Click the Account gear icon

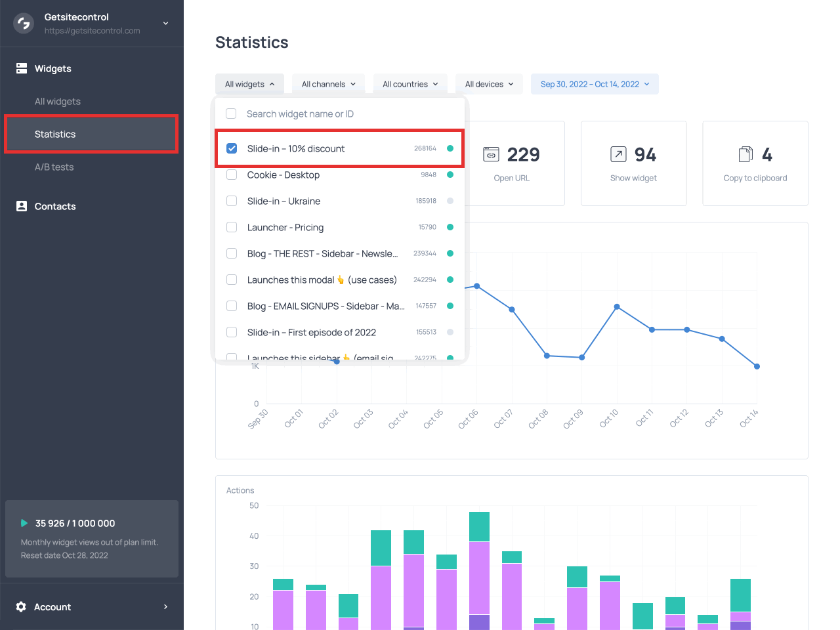(x=20, y=607)
